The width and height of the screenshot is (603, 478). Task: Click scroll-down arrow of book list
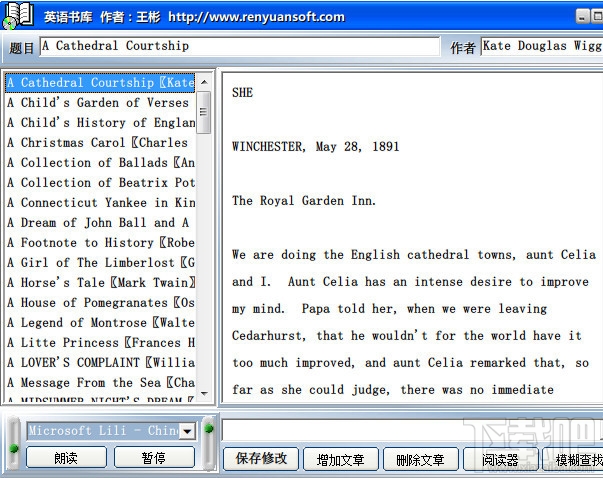coord(204,393)
